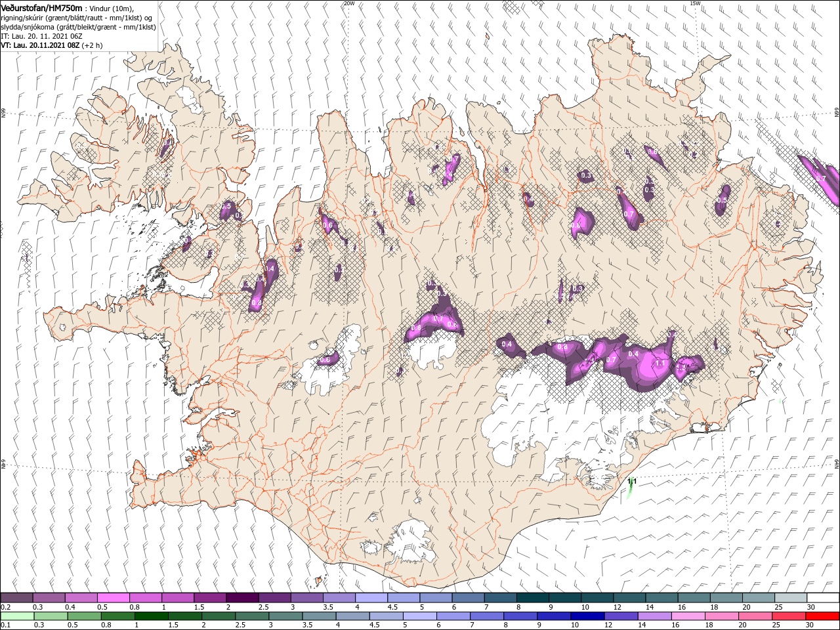Select the pale green rain swatch starting at 0.1

click(x=16, y=616)
